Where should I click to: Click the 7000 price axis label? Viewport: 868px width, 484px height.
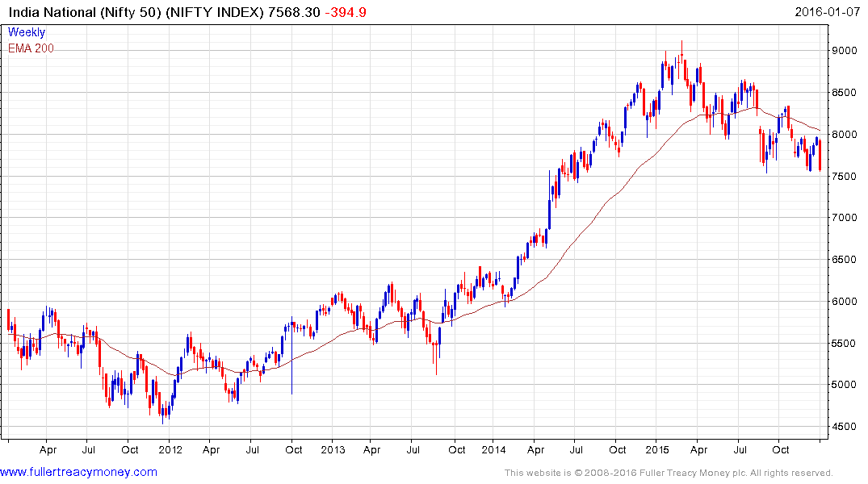coord(845,217)
